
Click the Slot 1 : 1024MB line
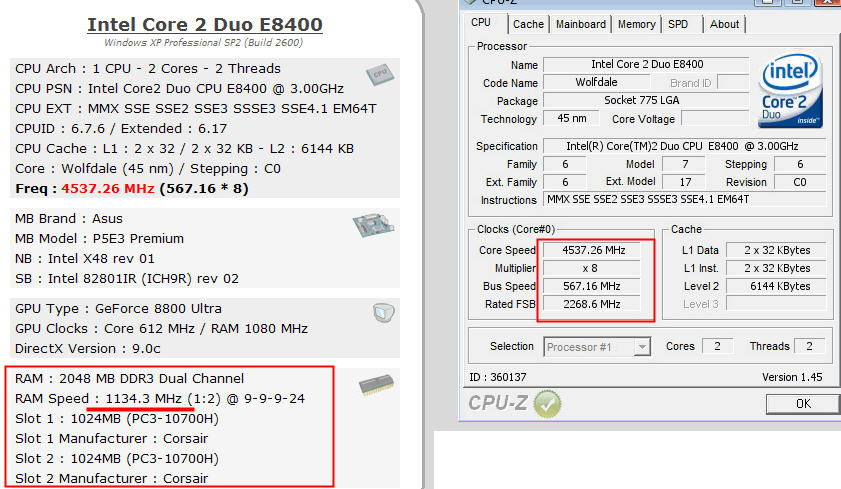tap(117, 419)
